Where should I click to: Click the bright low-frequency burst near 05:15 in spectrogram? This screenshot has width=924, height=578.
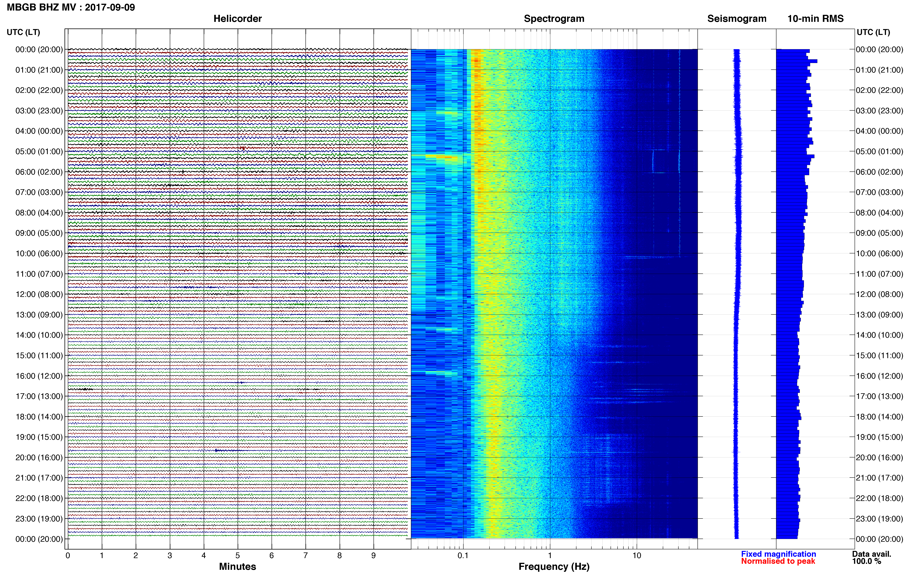(441, 156)
